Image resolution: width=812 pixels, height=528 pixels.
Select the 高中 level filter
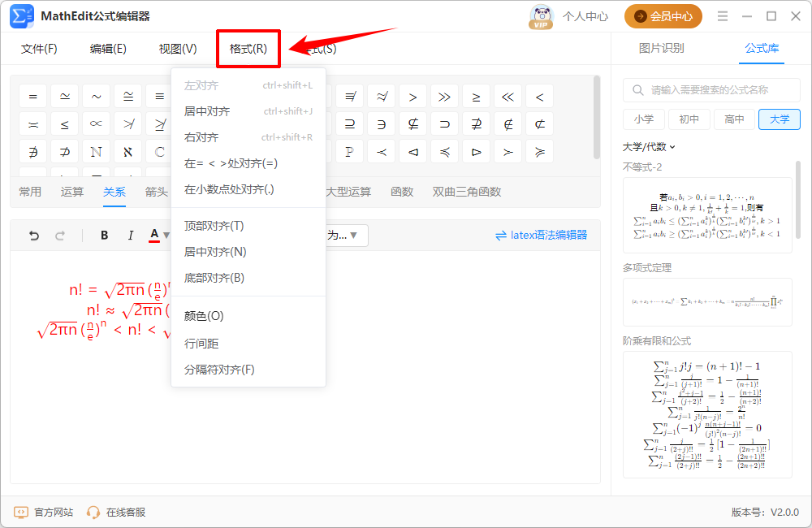(734, 119)
